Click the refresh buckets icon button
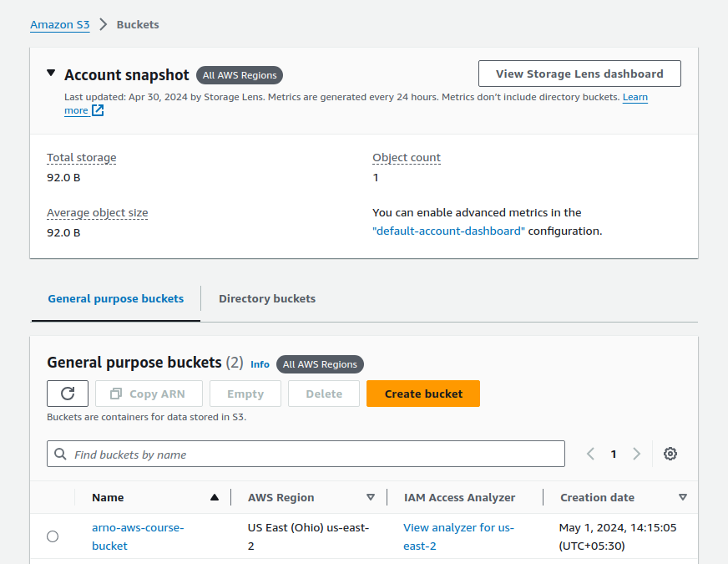The height and width of the screenshot is (564, 728). coord(68,394)
